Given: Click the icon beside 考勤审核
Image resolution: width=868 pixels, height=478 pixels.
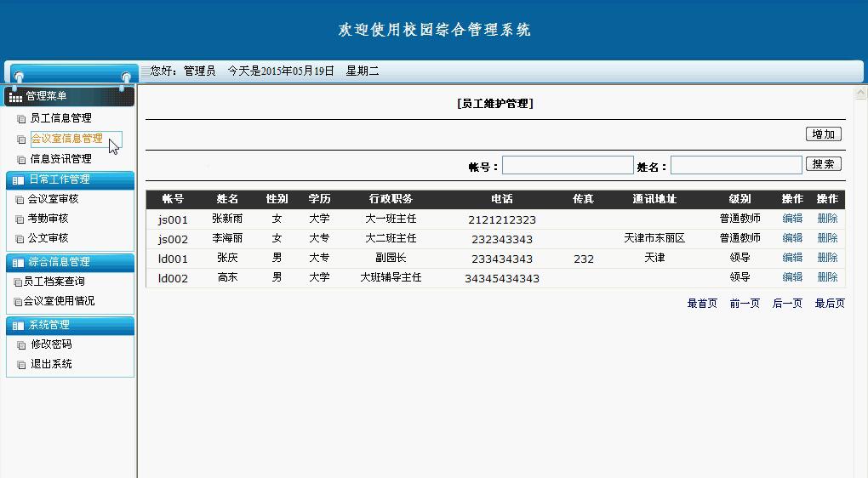Looking at the screenshot, I should click(x=20, y=219).
